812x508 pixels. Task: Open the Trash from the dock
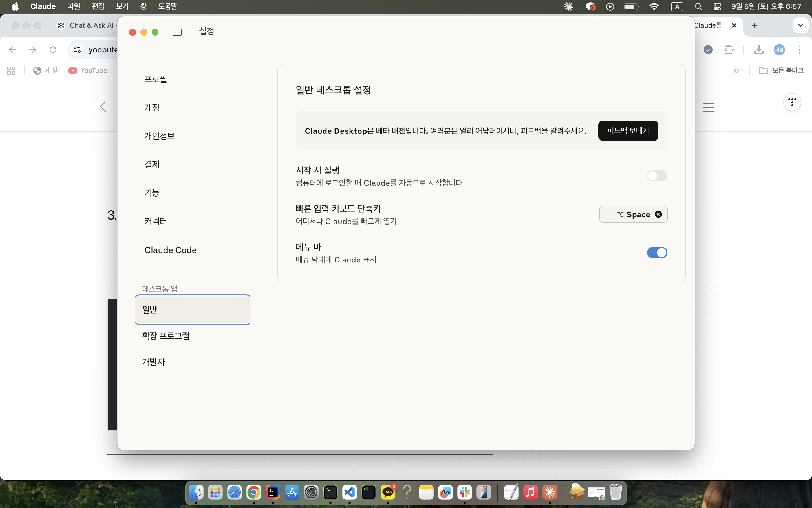tap(616, 492)
